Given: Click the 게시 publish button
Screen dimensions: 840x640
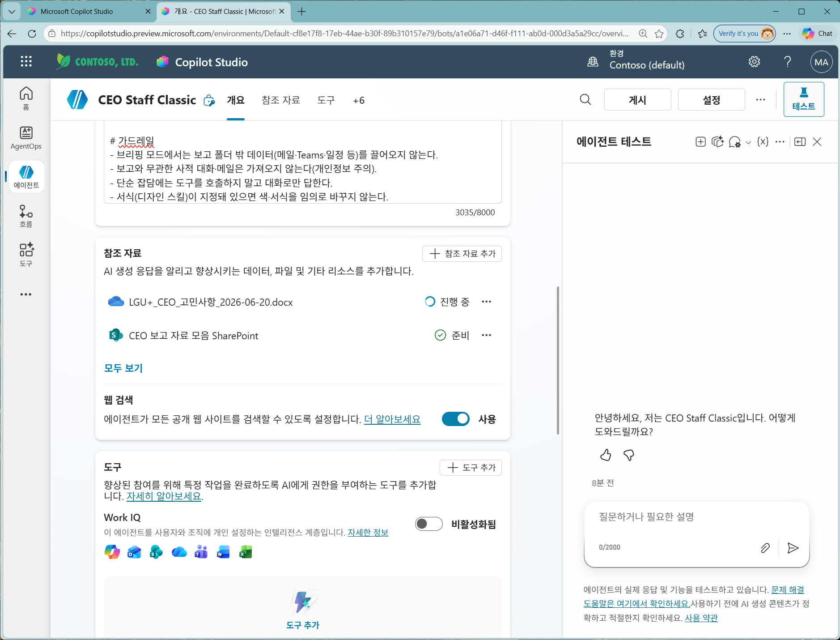Looking at the screenshot, I should 637,99.
